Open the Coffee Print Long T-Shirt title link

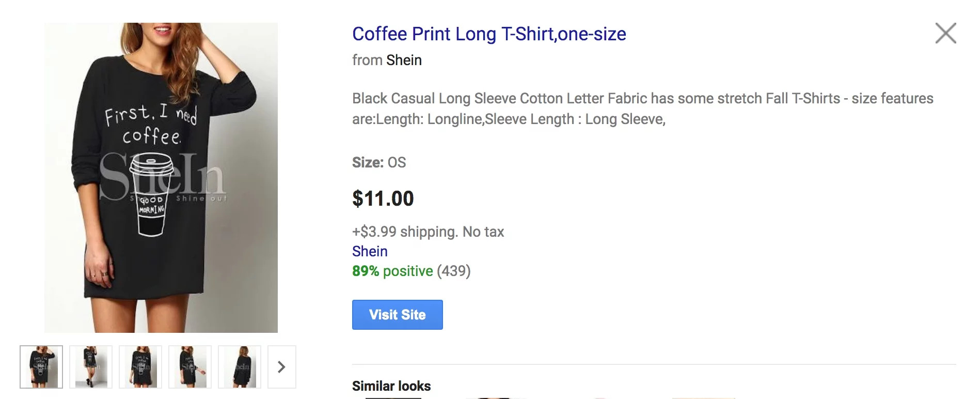pos(489,34)
